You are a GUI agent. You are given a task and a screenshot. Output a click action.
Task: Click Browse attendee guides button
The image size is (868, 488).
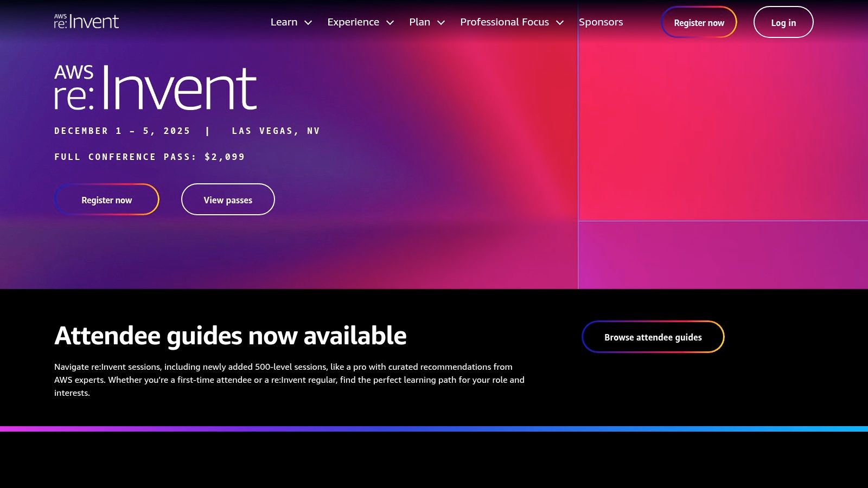[653, 337]
